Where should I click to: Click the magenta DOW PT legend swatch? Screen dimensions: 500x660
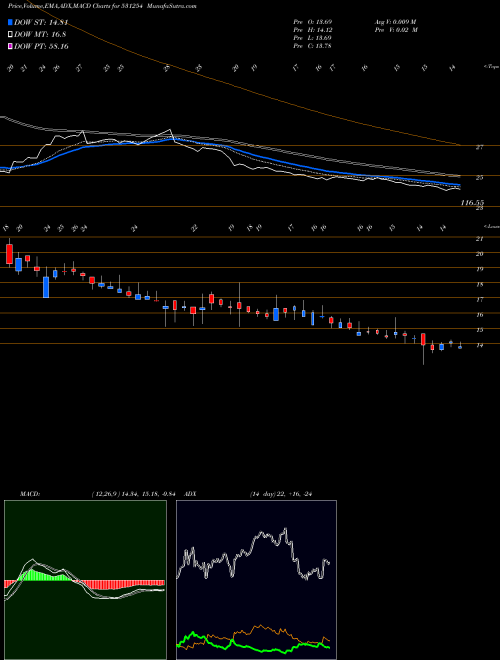(10, 47)
